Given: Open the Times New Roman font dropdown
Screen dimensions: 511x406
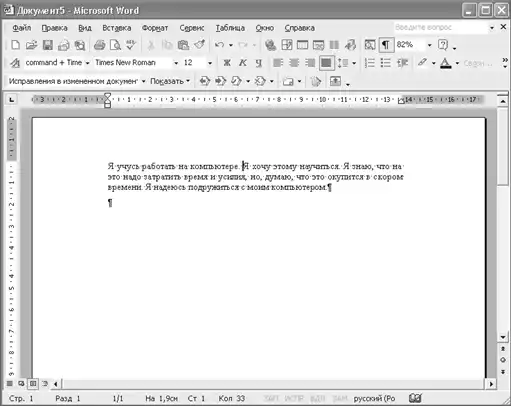Looking at the screenshot, I should click(176, 63).
